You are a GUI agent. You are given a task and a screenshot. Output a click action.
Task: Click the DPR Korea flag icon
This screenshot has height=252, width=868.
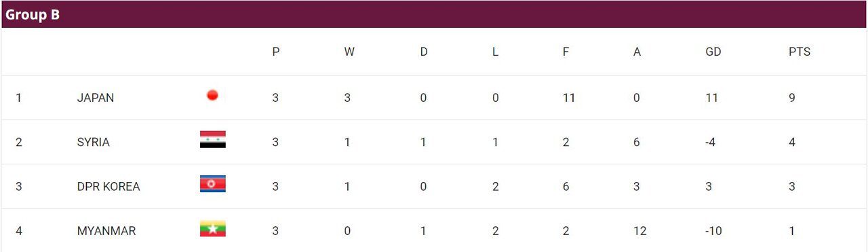[212, 184]
